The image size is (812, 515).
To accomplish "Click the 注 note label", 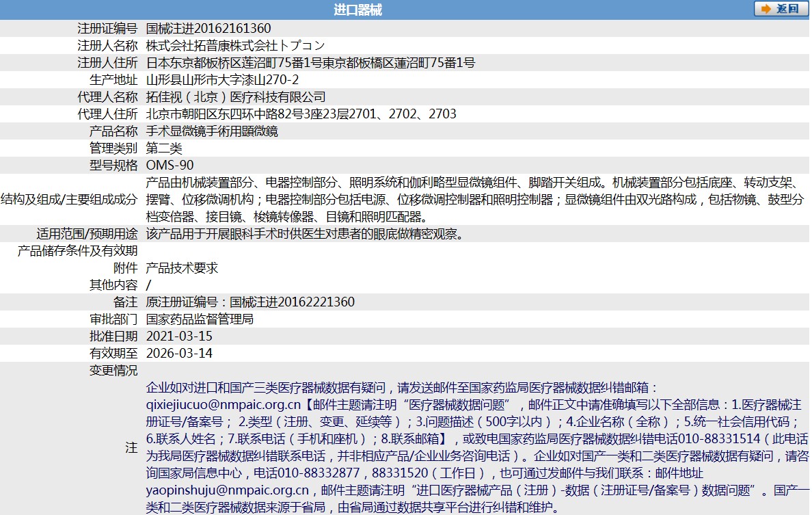I will 131,448.
